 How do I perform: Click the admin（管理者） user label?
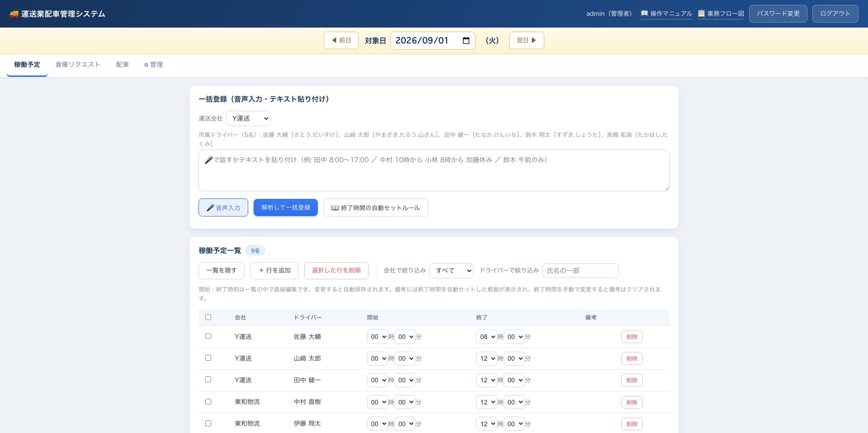pos(610,14)
